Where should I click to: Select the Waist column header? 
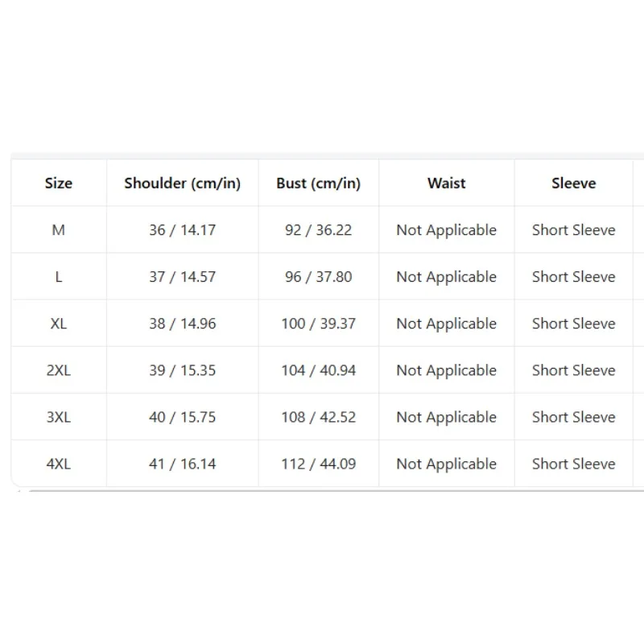click(447, 184)
